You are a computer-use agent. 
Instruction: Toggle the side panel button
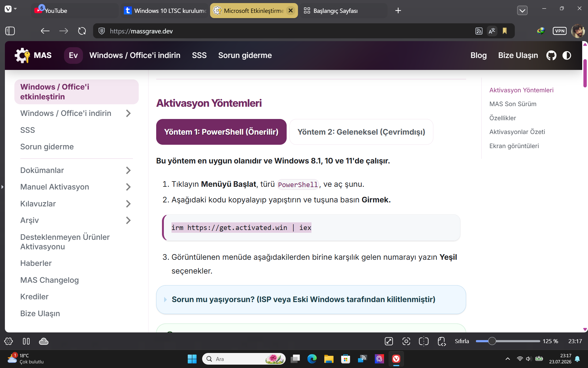click(10, 31)
